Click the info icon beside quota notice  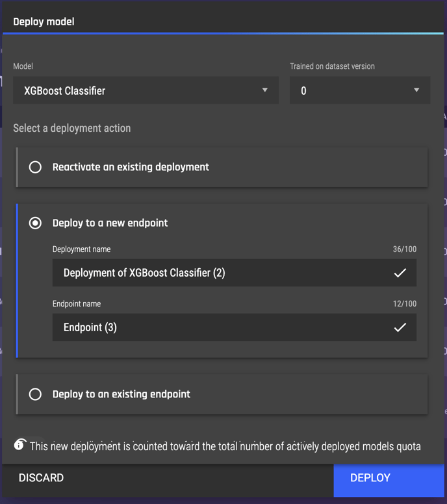pos(20,444)
